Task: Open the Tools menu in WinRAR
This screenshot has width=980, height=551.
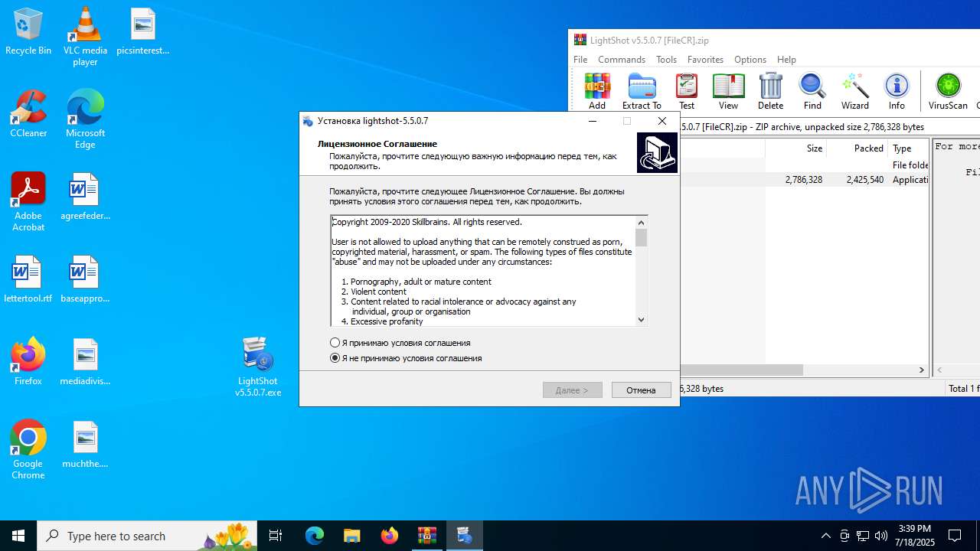Action: 666,60
